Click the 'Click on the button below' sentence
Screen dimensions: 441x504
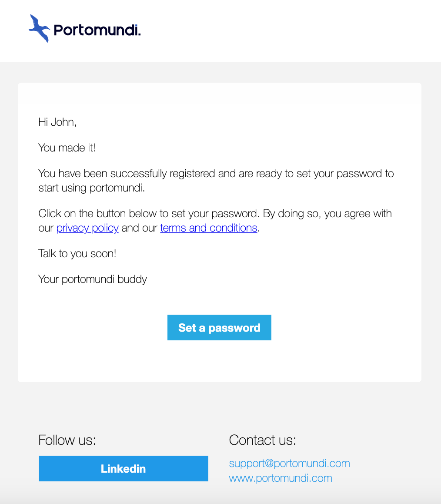coord(149,213)
